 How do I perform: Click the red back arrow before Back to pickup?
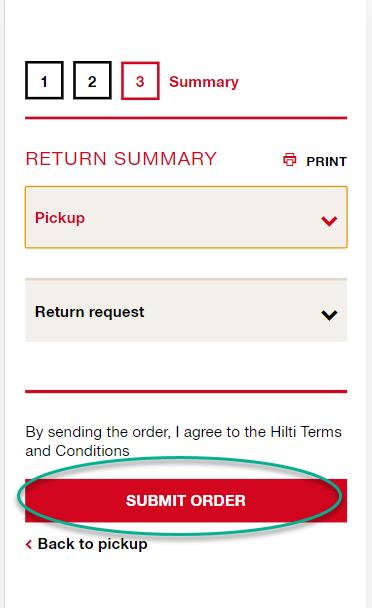pos(29,544)
